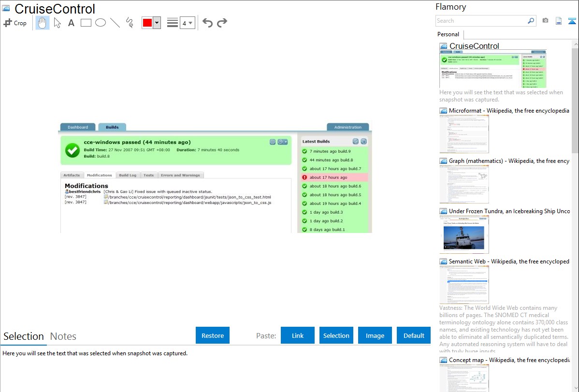
Task: Select the Crop tool
Action: tap(15, 23)
